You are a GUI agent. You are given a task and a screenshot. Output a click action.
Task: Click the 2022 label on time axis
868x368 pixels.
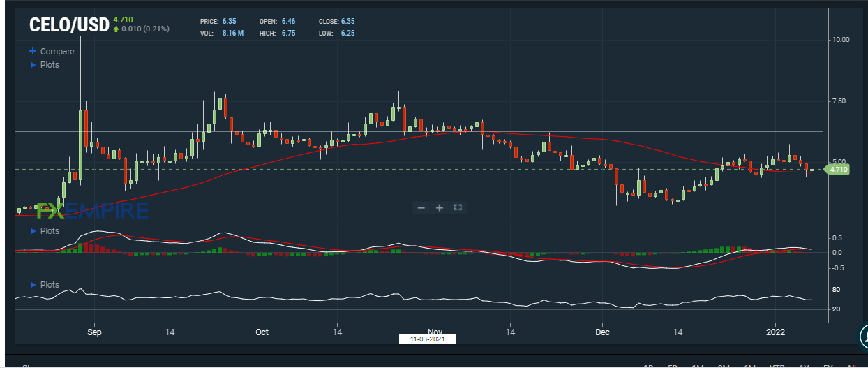tap(775, 332)
